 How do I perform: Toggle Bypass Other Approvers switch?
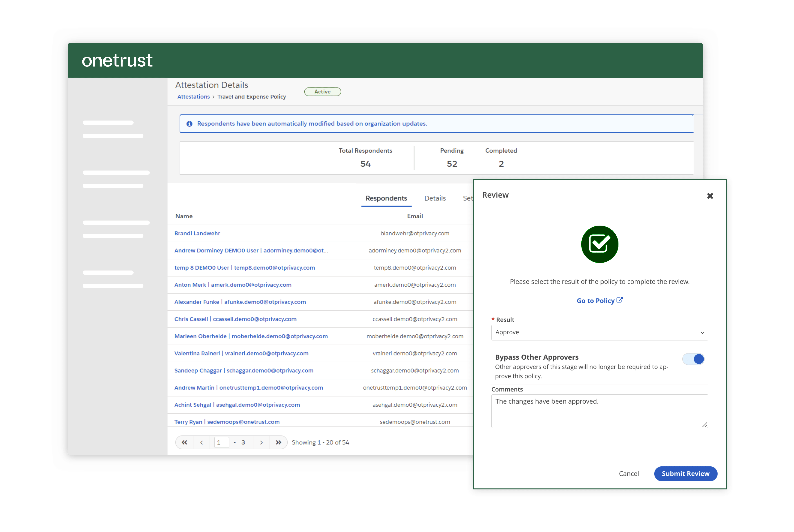click(693, 359)
